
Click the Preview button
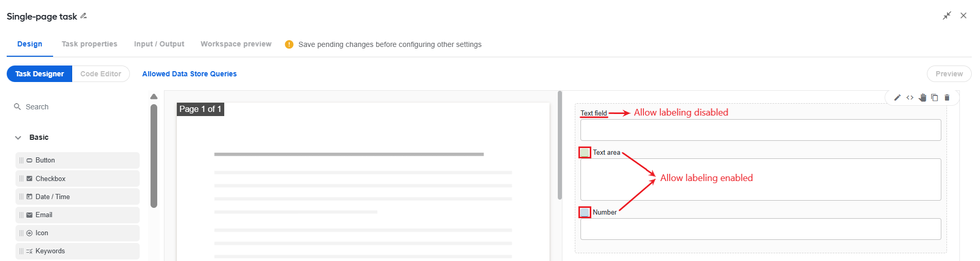tap(949, 74)
